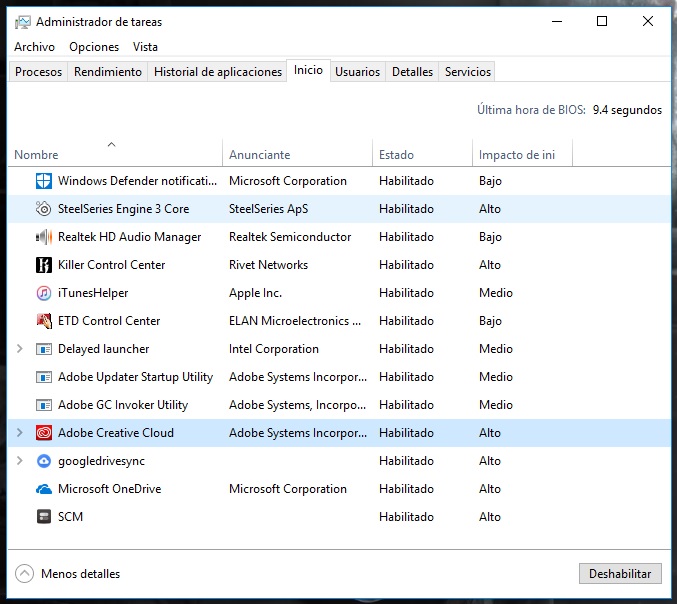Click the Menos detalles up-arrow circle icon
The width and height of the screenshot is (677, 604).
click(x=24, y=574)
